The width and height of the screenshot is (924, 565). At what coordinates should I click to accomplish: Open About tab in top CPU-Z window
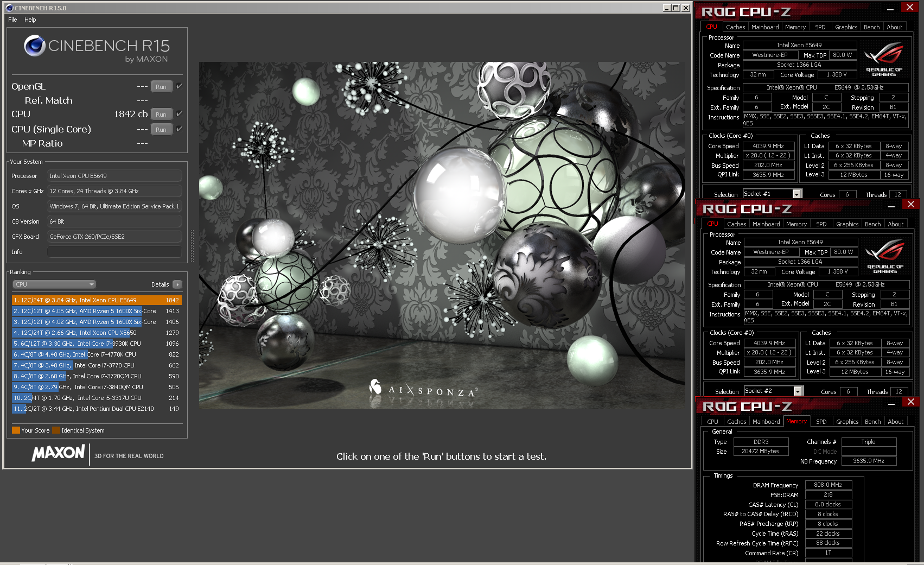895,27
